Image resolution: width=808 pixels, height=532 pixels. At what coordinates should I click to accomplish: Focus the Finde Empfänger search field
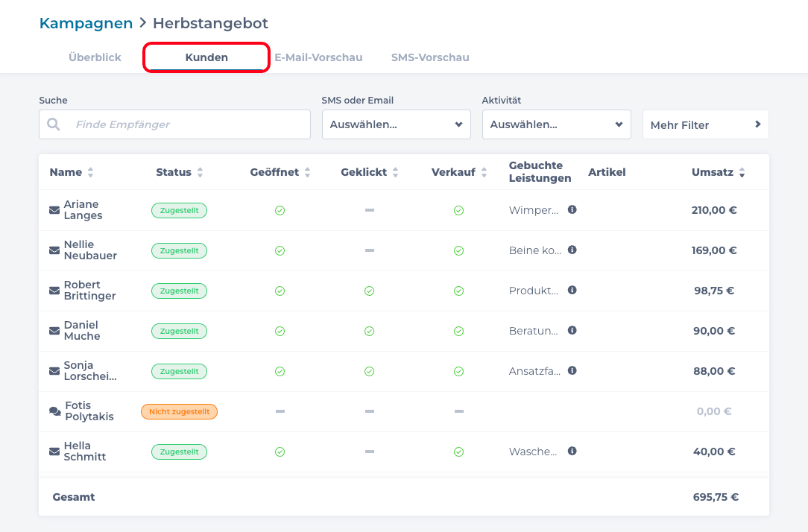tap(186, 124)
